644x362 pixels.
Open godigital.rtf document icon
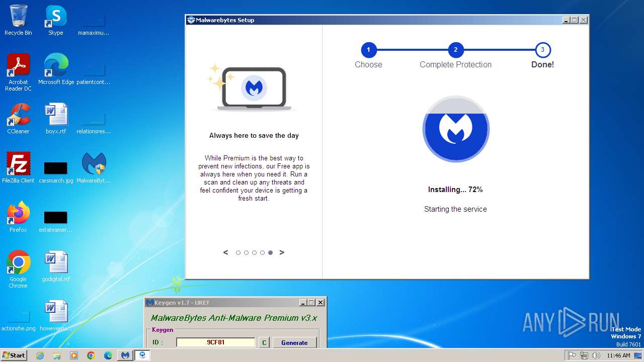[x=56, y=266]
